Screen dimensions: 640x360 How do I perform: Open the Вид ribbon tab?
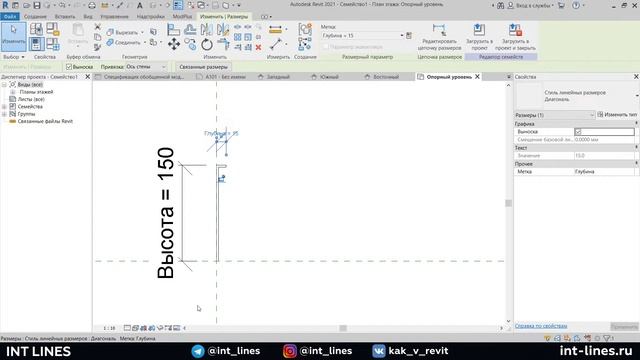[88, 17]
